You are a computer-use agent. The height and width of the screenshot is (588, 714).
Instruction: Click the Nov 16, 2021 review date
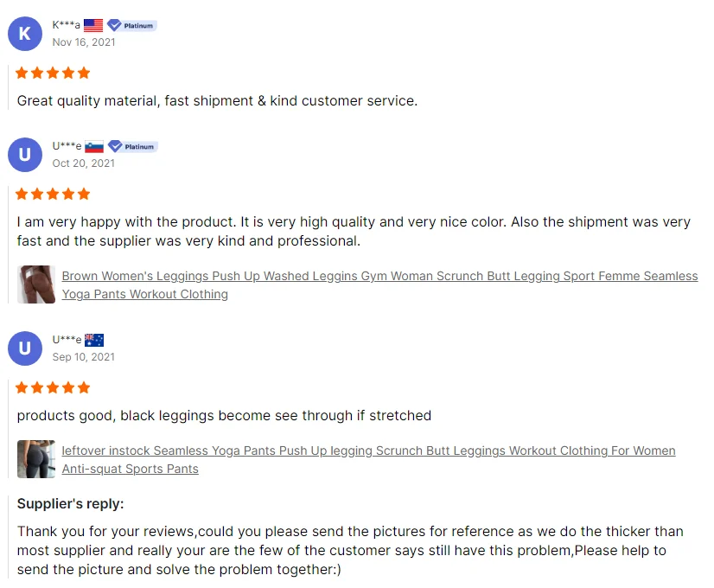tap(83, 42)
